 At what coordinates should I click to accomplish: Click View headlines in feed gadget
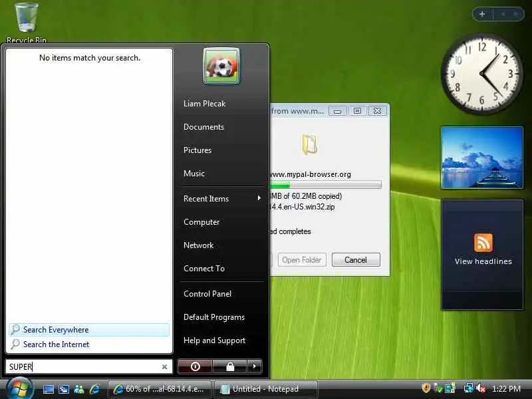click(483, 261)
